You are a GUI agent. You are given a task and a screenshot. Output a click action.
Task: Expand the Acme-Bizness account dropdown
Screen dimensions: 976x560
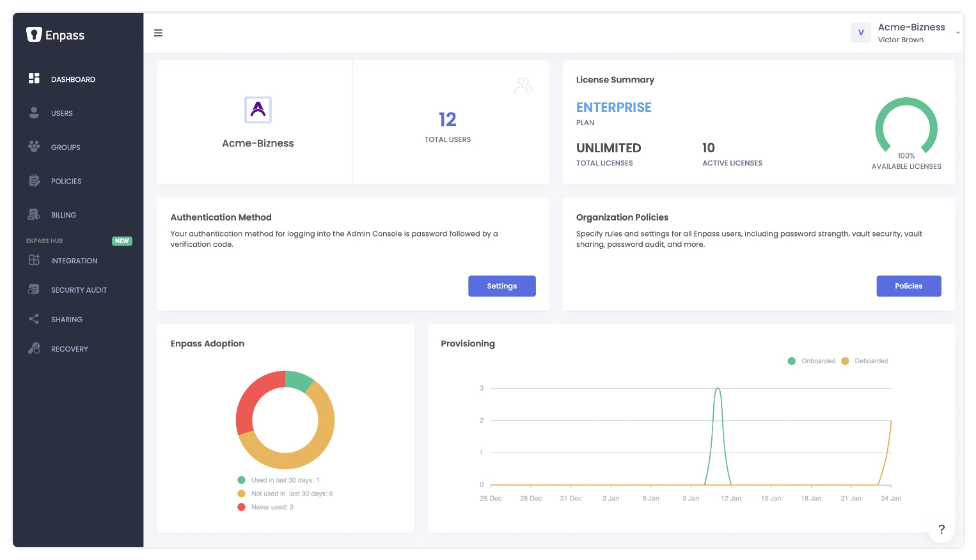(957, 33)
